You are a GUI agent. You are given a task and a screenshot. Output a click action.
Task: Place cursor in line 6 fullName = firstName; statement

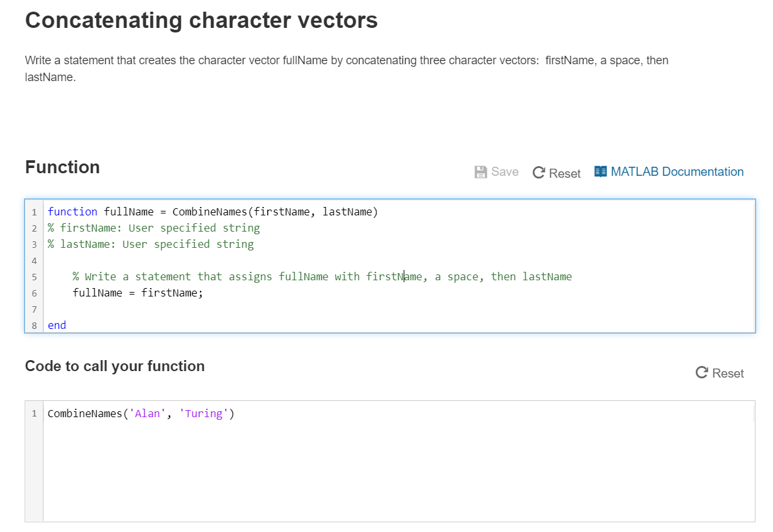(x=138, y=293)
